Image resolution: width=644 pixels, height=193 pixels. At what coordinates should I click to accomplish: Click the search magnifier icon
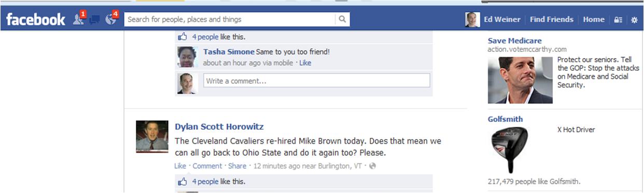point(342,19)
